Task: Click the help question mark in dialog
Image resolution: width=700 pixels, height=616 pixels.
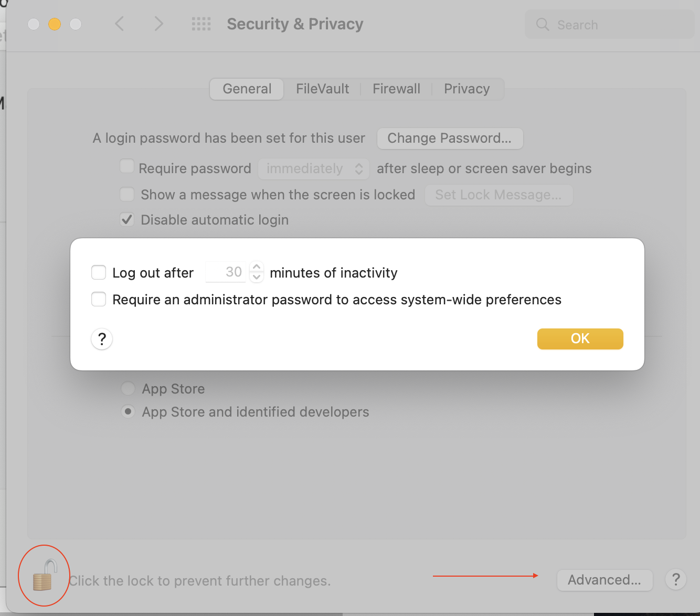Action: [102, 339]
